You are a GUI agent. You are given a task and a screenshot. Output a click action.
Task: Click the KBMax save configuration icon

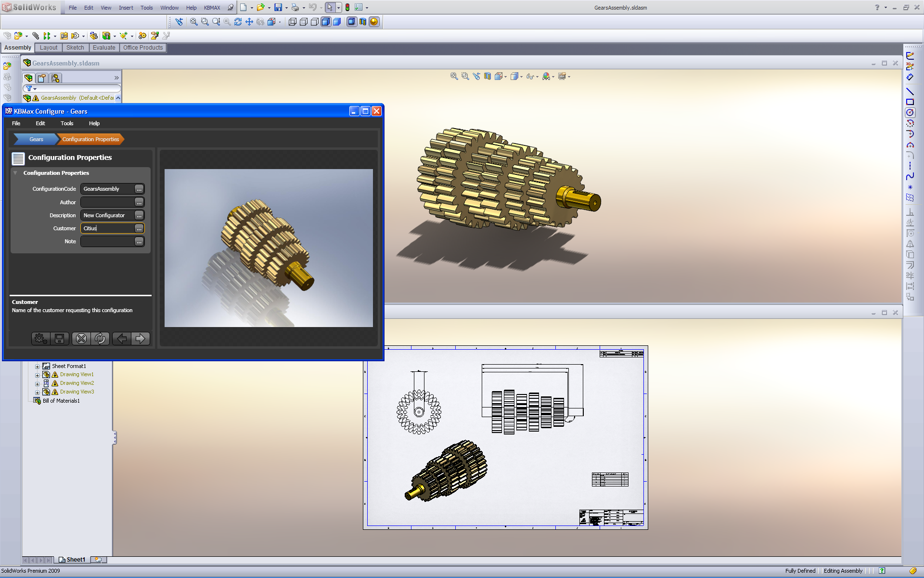pos(60,338)
